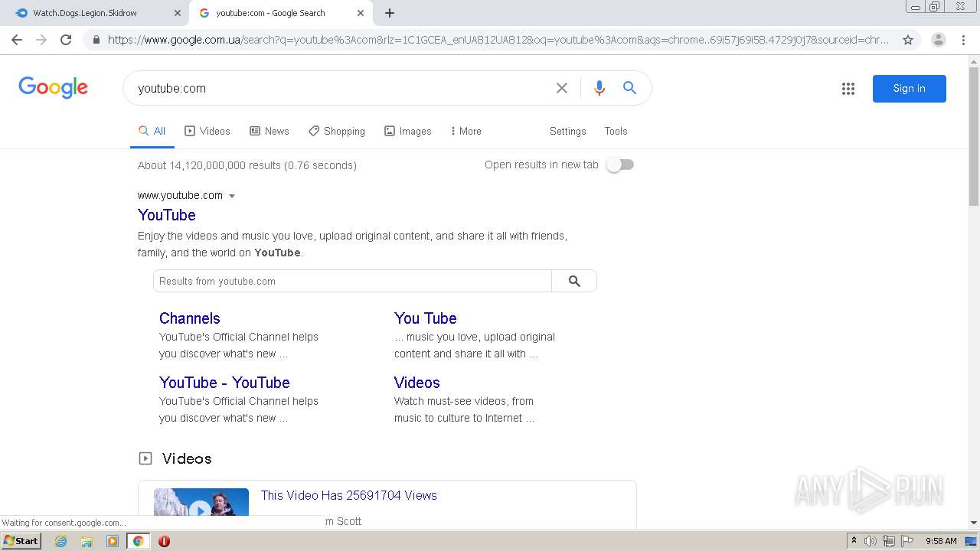Expand the More search categories menu
The width and height of the screenshot is (980, 551).
coord(465,131)
